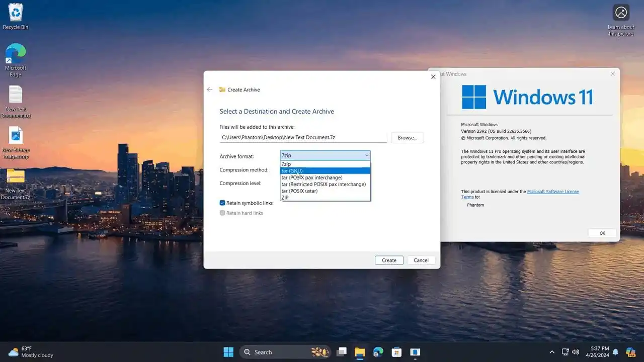
Task: Click the Browse... button
Action: point(407,137)
